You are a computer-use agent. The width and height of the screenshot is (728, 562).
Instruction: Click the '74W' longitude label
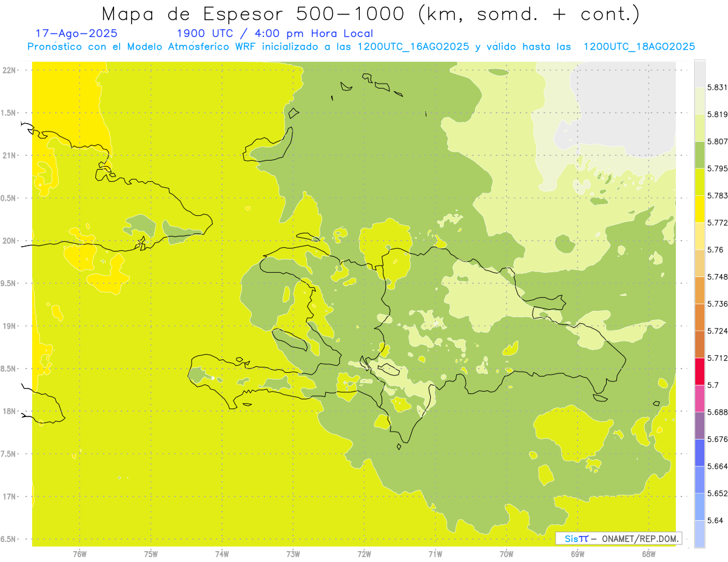(x=221, y=554)
